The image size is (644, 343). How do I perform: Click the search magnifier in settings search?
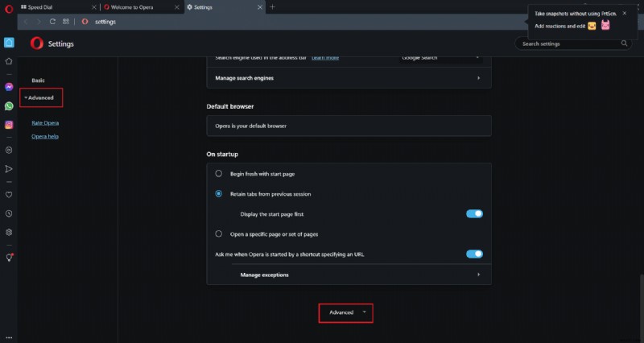coord(625,43)
